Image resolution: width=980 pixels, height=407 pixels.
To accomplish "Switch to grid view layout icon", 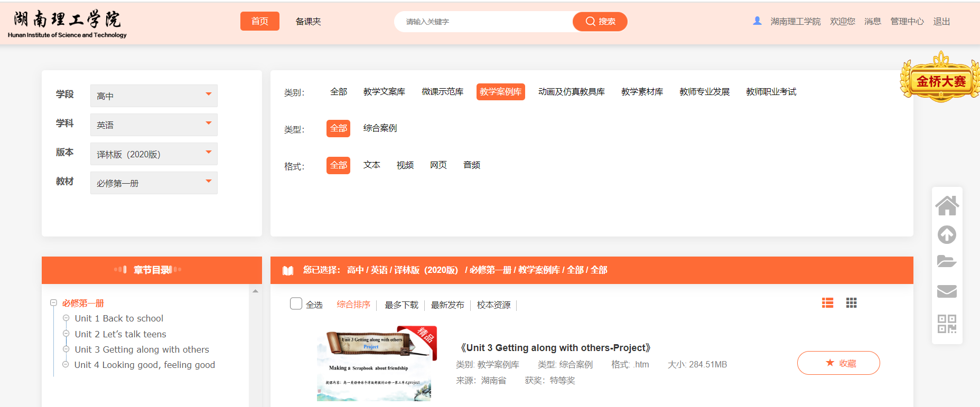I will (851, 303).
